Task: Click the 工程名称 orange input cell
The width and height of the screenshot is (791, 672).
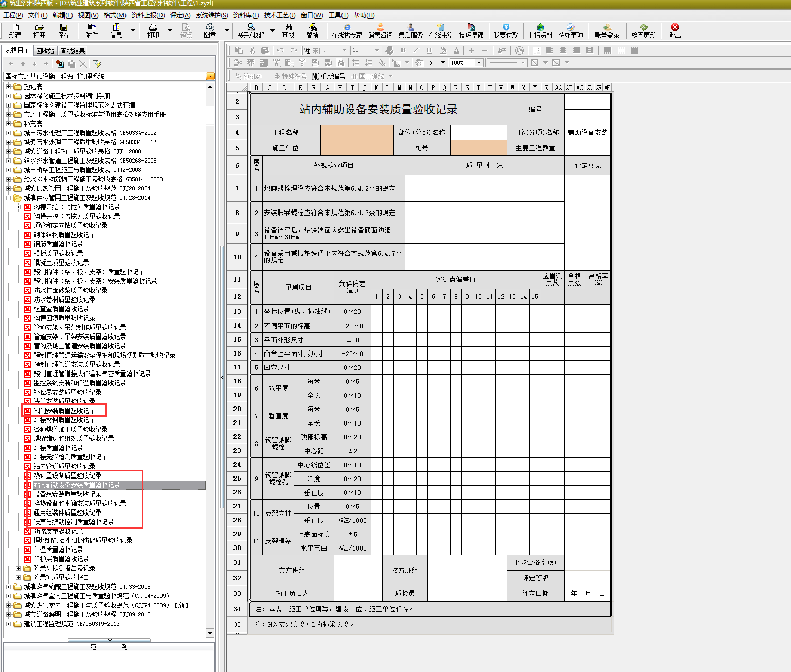Action: [x=357, y=132]
